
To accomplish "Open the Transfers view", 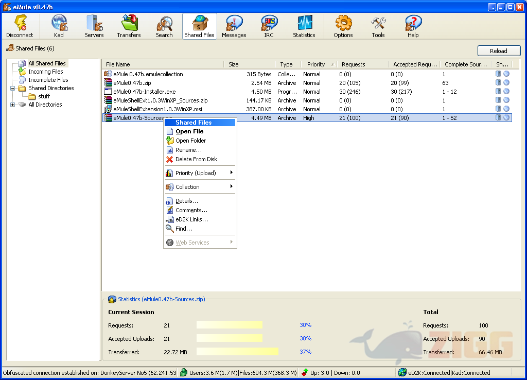I will 129,26.
